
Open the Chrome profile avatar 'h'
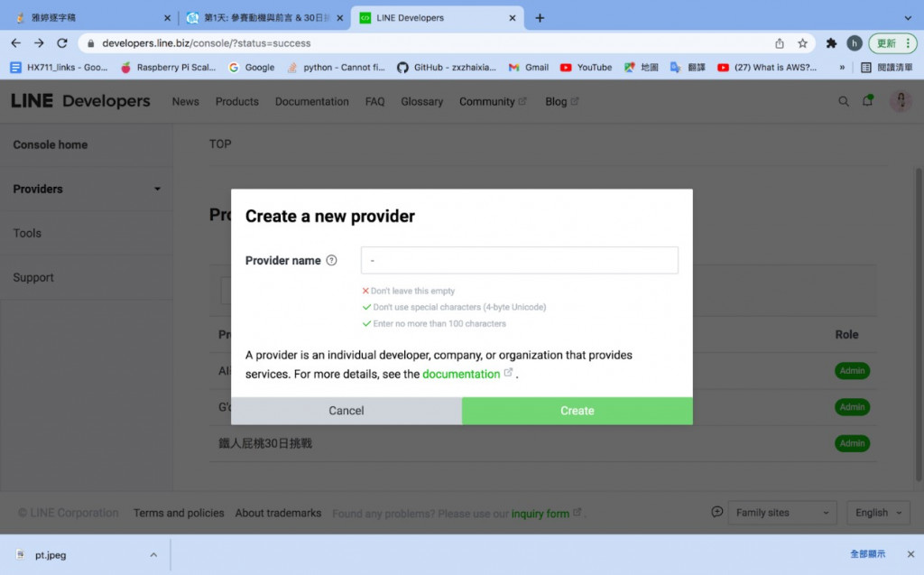click(x=854, y=43)
